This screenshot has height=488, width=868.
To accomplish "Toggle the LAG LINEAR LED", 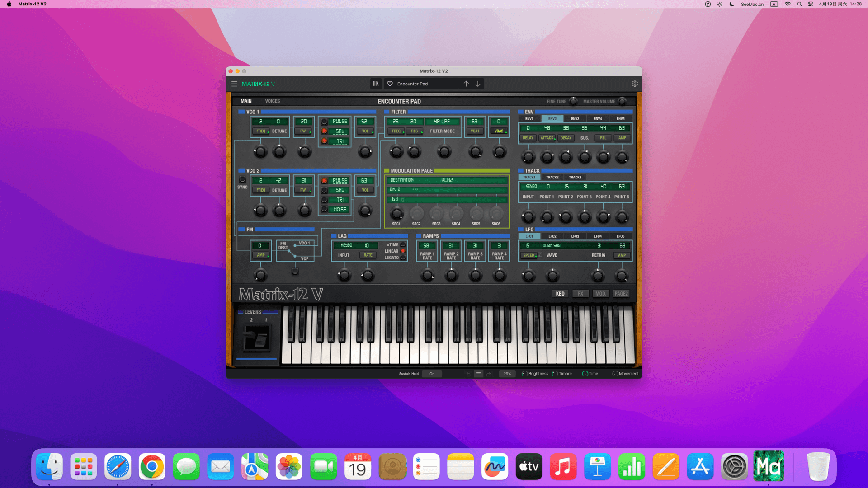I will point(403,251).
